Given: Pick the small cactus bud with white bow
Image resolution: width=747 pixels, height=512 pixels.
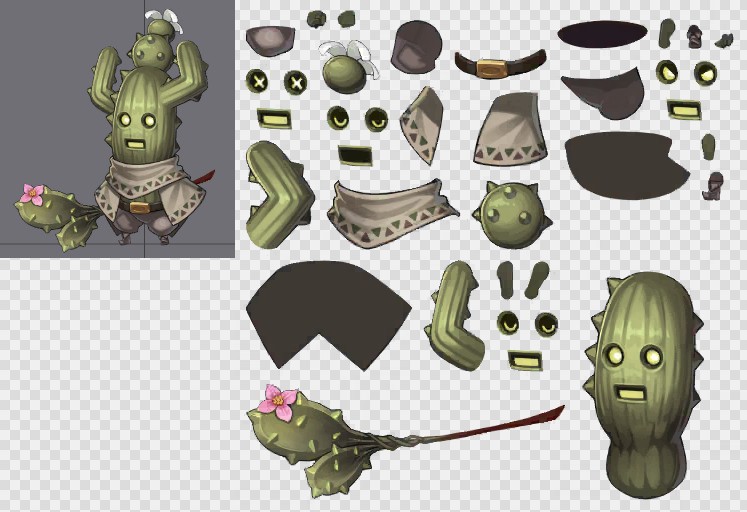Looking at the screenshot, I should (x=347, y=70).
